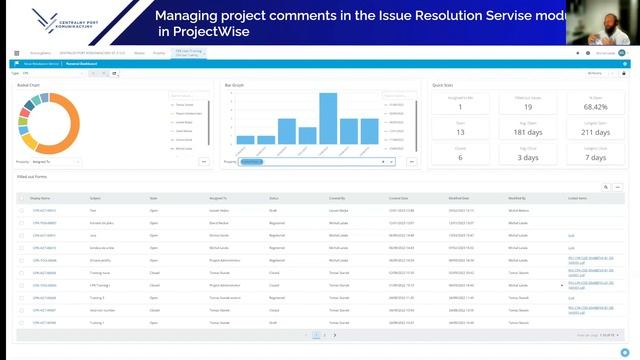Image resolution: width=640 pixels, height=360 pixels.
Task: Open linked PDF in revision number row
Action: click(591, 310)
